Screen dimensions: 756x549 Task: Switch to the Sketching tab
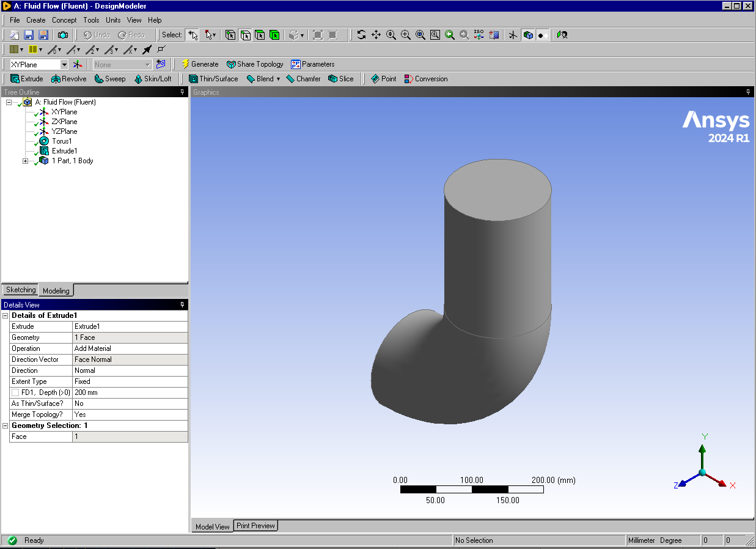coord(21,290)
